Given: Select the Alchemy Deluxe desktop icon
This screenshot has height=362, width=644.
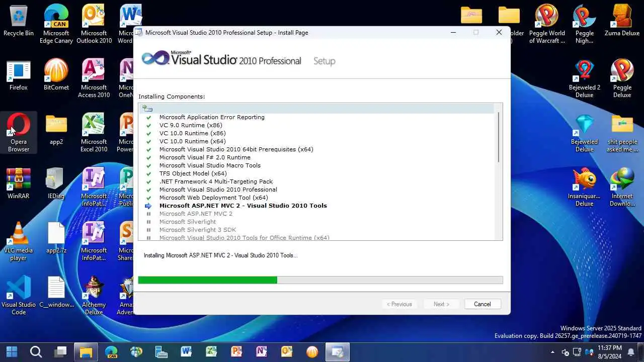Looking at the screenshot, I should click(x=94, y=296).
